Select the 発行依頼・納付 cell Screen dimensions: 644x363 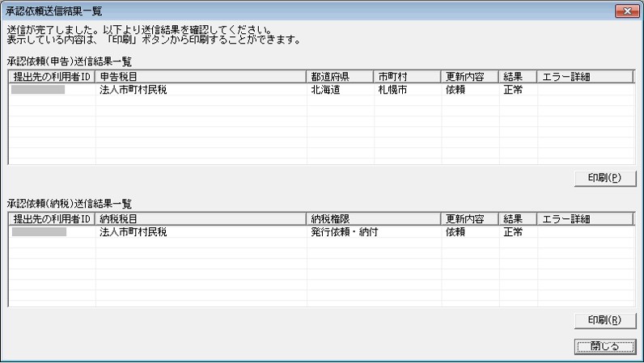(374, 232)
